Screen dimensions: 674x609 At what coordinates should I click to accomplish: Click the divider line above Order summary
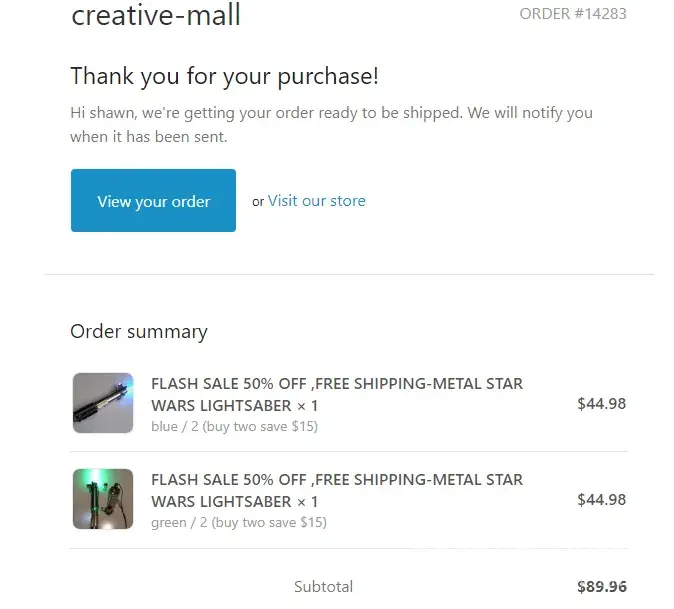click(349, 274)
